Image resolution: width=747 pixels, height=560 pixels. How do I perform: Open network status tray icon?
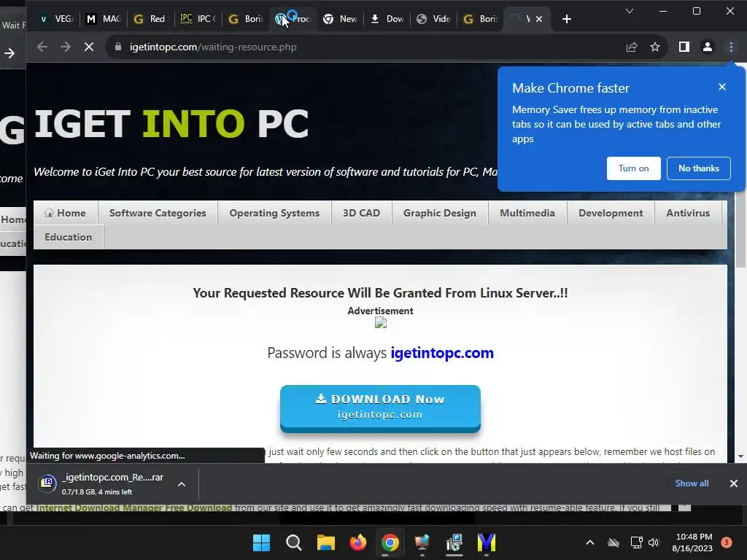pos(636,542)
